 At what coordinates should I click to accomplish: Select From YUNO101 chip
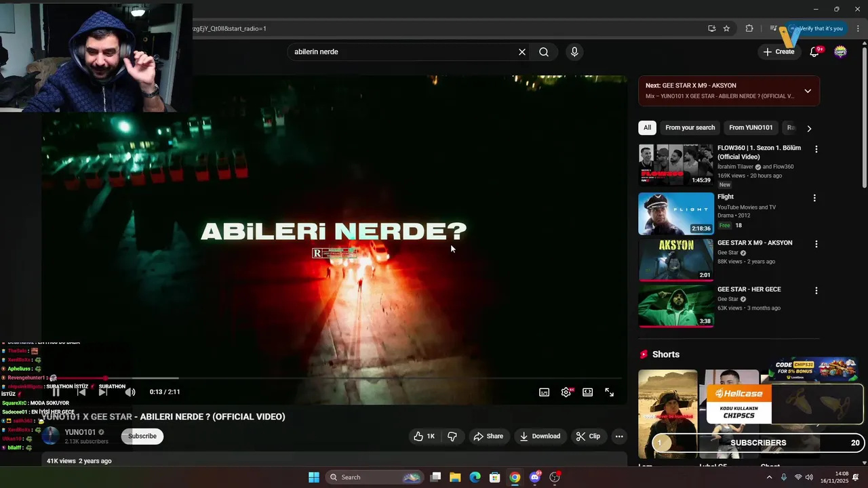tap(751, 127)
